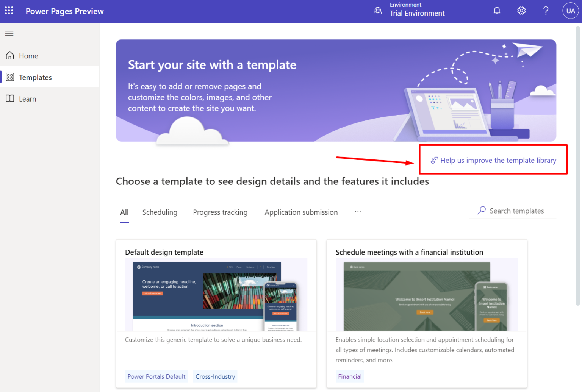Click the Home house icon

[x=10, y=56]
